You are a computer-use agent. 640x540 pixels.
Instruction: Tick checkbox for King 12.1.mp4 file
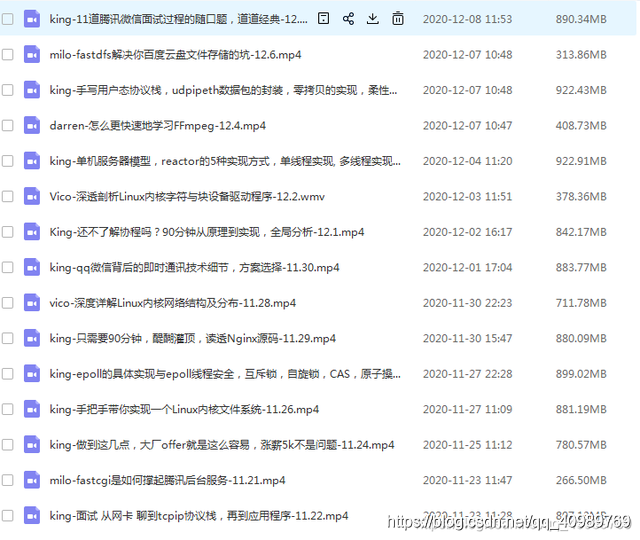[x=7, y=232]
